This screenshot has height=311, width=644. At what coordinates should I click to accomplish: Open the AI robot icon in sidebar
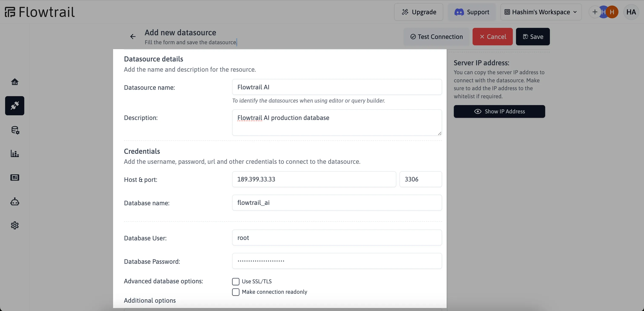(15, 202)
